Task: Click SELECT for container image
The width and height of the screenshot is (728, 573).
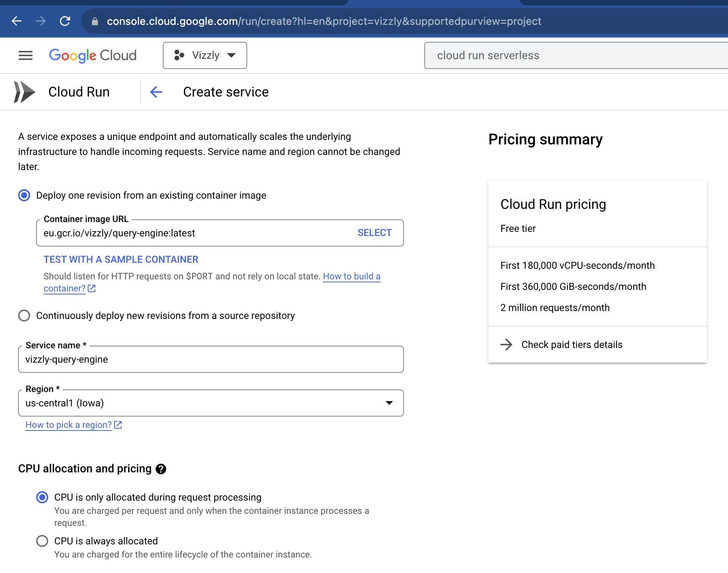Action: 375,233
